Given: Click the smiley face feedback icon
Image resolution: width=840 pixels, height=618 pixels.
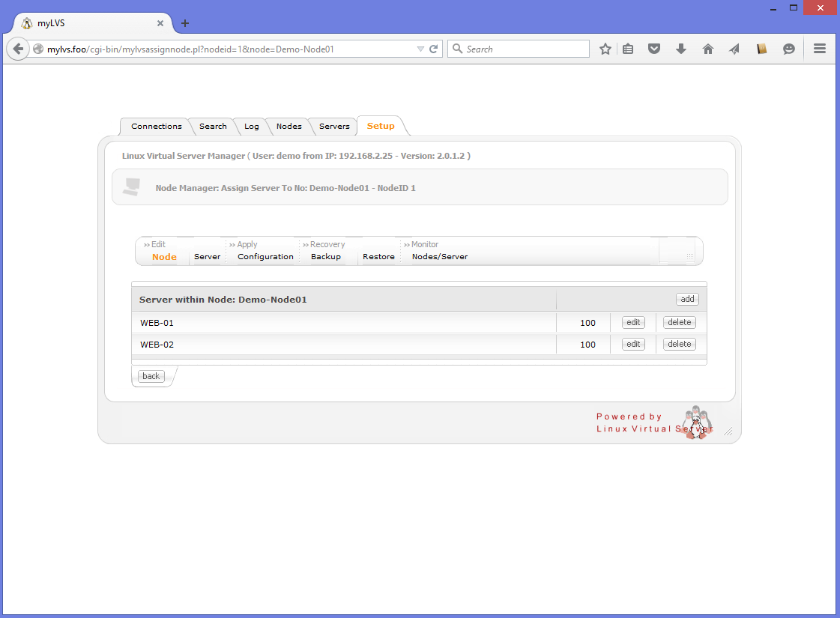Looking at the screenshot, I should pos(789,49).
